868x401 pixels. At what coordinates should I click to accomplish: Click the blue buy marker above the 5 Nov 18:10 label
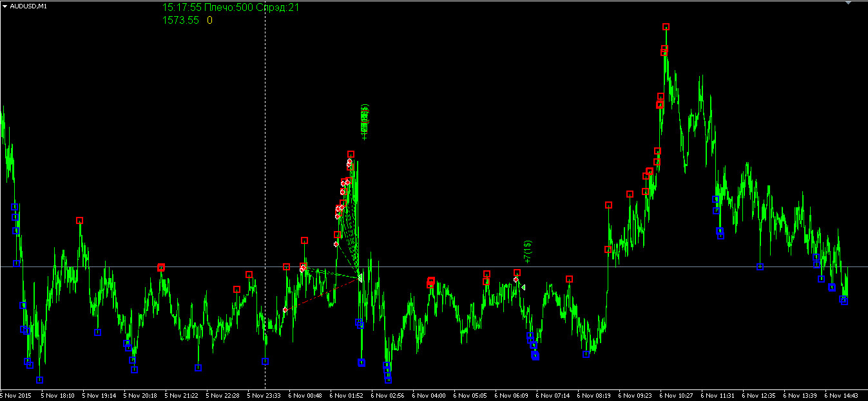coord(39,380)
